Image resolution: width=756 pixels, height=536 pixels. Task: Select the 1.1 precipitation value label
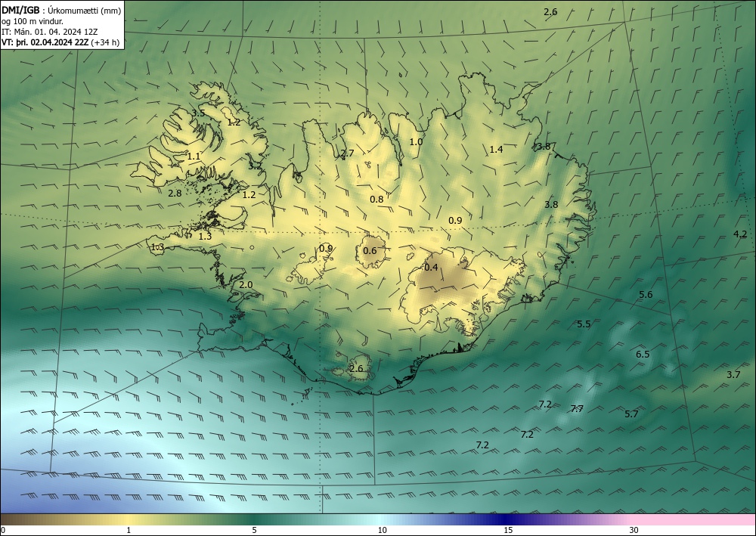click(194, 156)
